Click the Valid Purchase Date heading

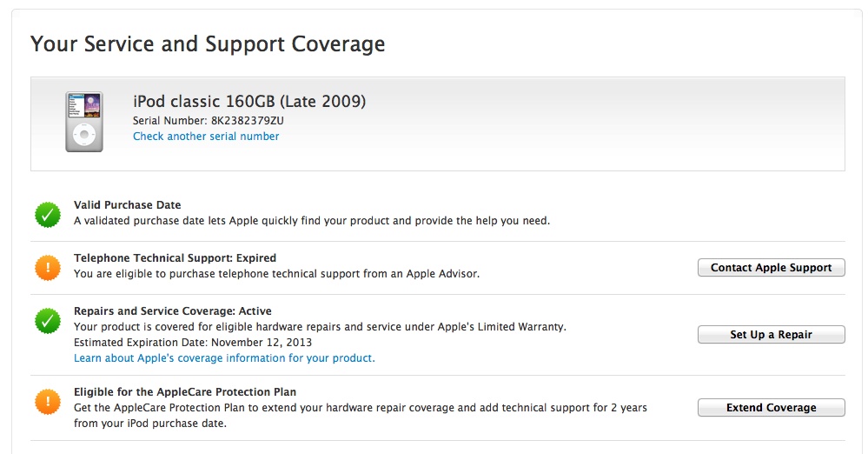(128, 204)
